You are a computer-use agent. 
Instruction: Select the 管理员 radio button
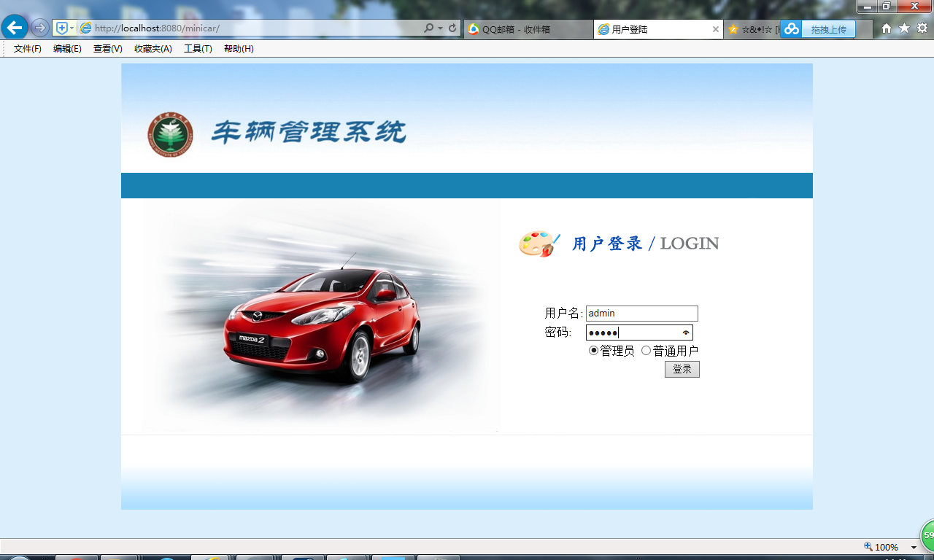pyautogui.click(x=593, y=350)
